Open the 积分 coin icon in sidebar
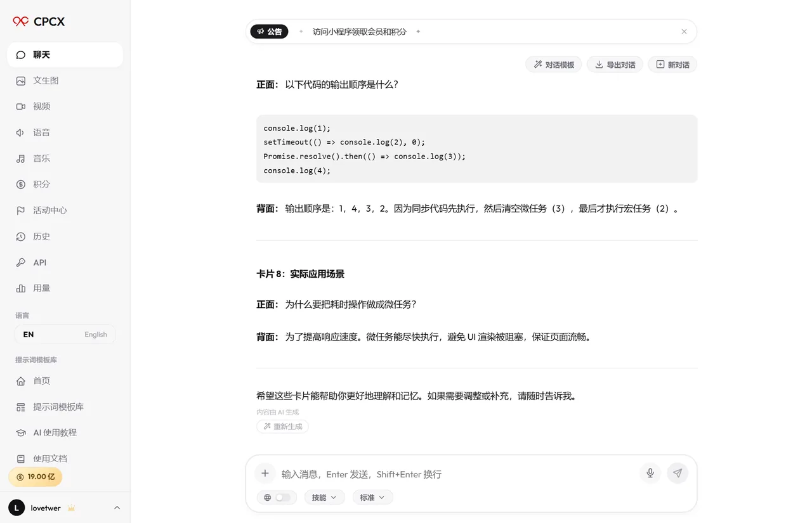The height and width of the screenshot is (523, 812). [x=21, y=184]
